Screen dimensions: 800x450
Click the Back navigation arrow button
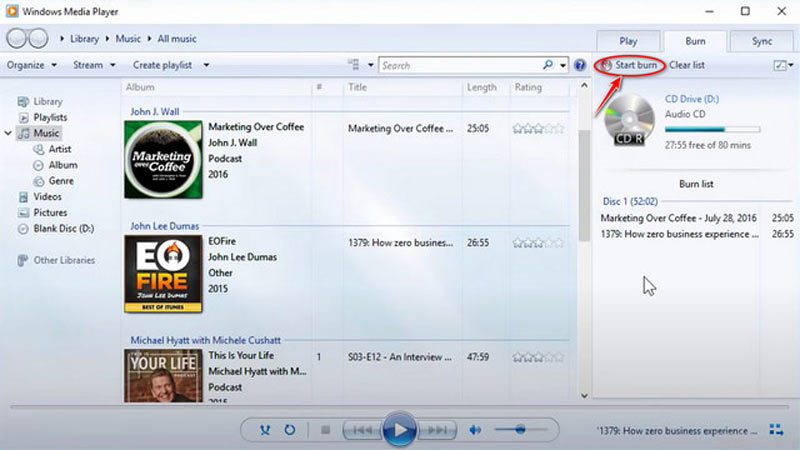click(16, 38)
